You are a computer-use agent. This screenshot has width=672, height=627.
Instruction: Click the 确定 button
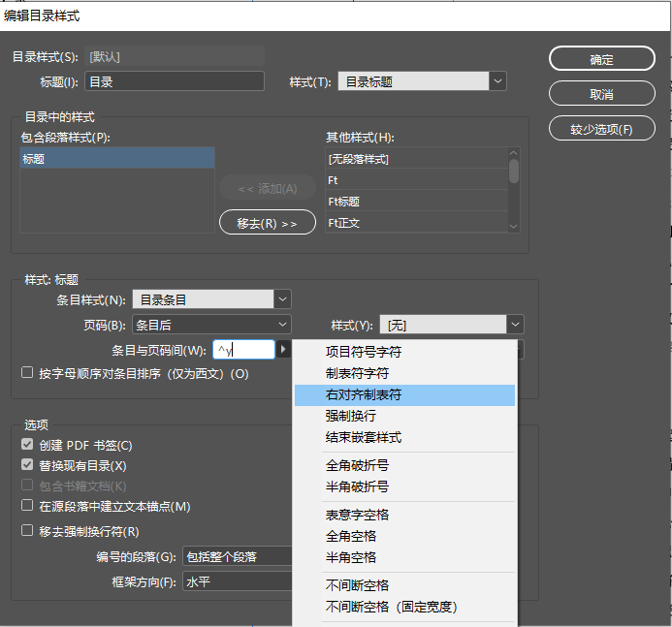coord(602,59)
